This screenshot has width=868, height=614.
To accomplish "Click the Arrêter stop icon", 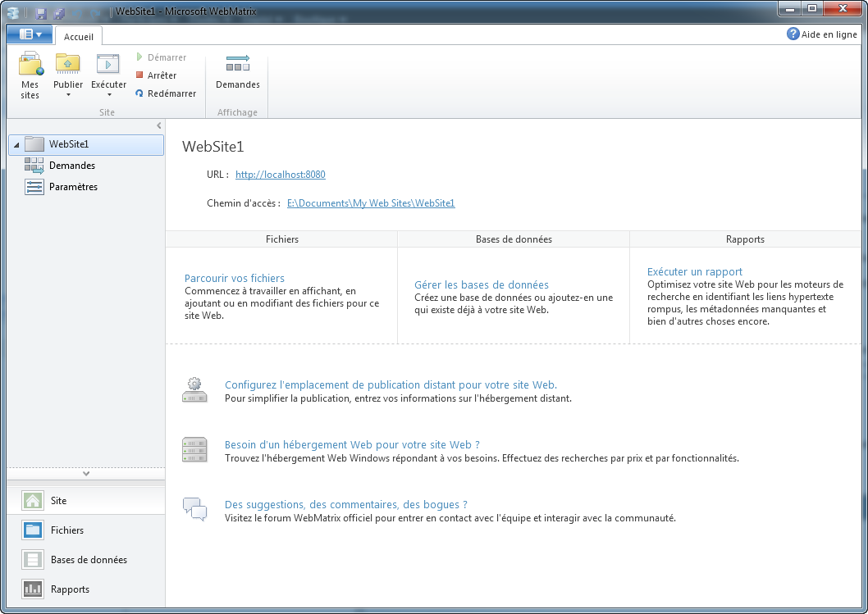I will click(x=139, y=75).
